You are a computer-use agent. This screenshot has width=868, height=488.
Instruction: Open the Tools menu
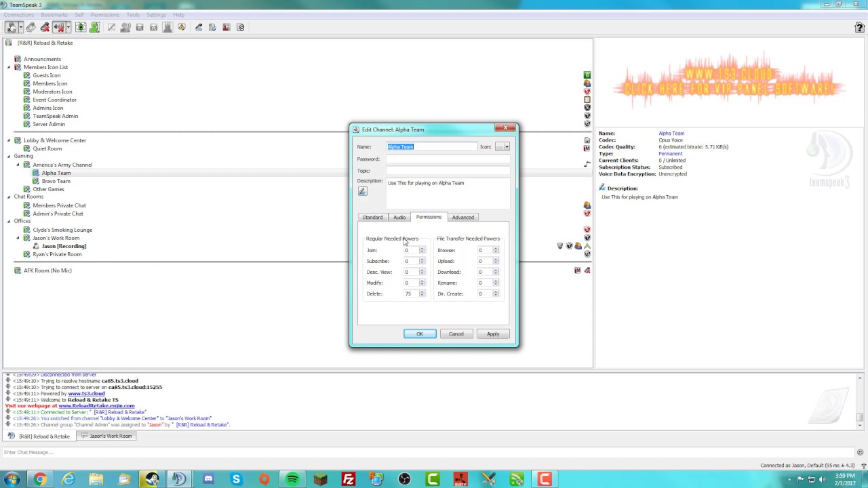(133, 15)
